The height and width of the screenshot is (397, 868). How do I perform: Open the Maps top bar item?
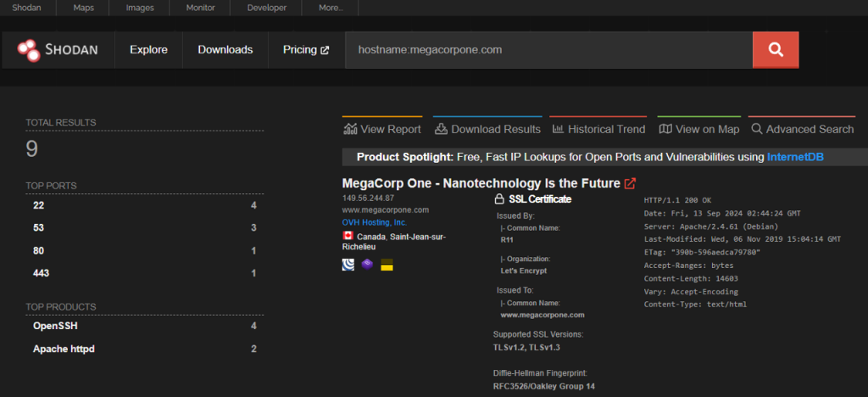click(x=82, y=8)
